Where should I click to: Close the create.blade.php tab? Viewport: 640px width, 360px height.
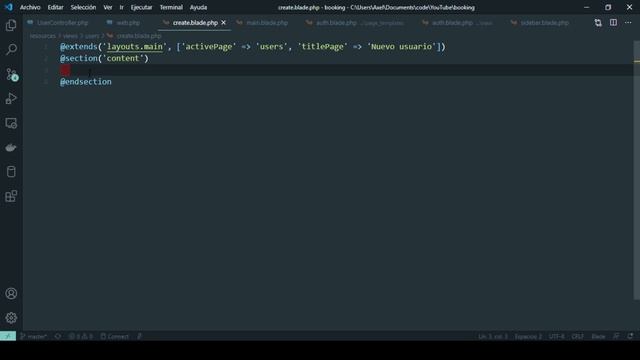click(223, 23)
